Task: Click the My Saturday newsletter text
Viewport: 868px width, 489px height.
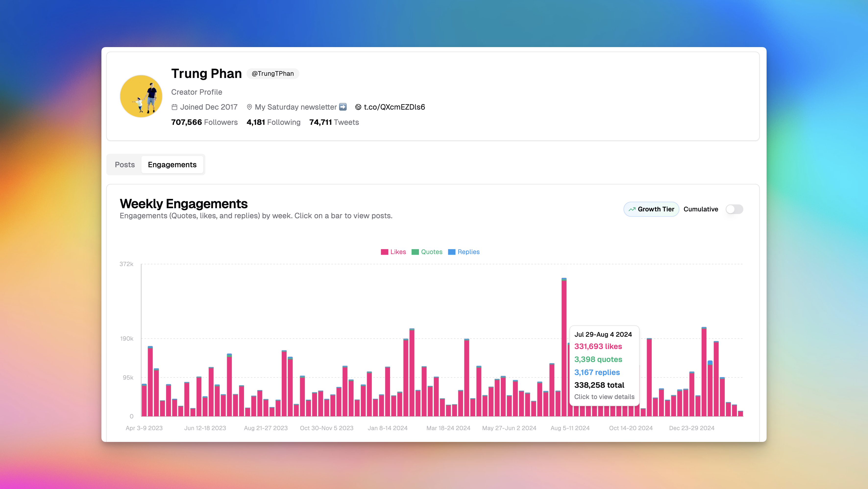Action: point(295,107)
